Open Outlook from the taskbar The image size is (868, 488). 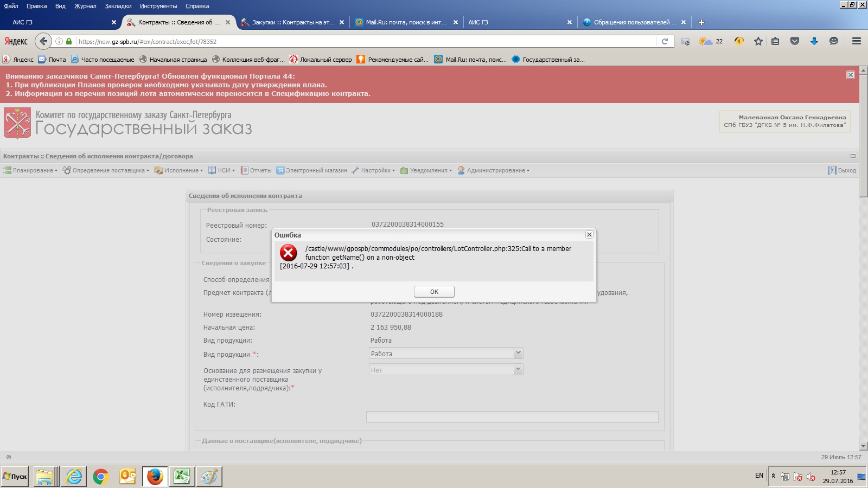127,477
